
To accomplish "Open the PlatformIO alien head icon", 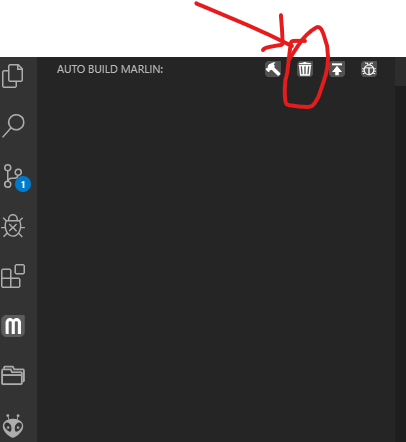I will click(13, 426).
